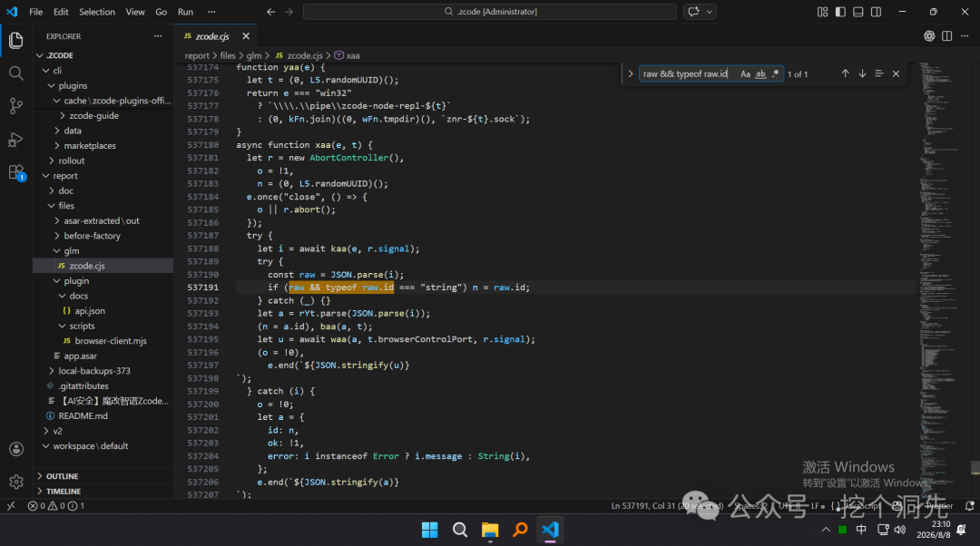This screenshot has width=980, height=546.
Task: Open the errors and warnings status item
Action: coord(55,506)
